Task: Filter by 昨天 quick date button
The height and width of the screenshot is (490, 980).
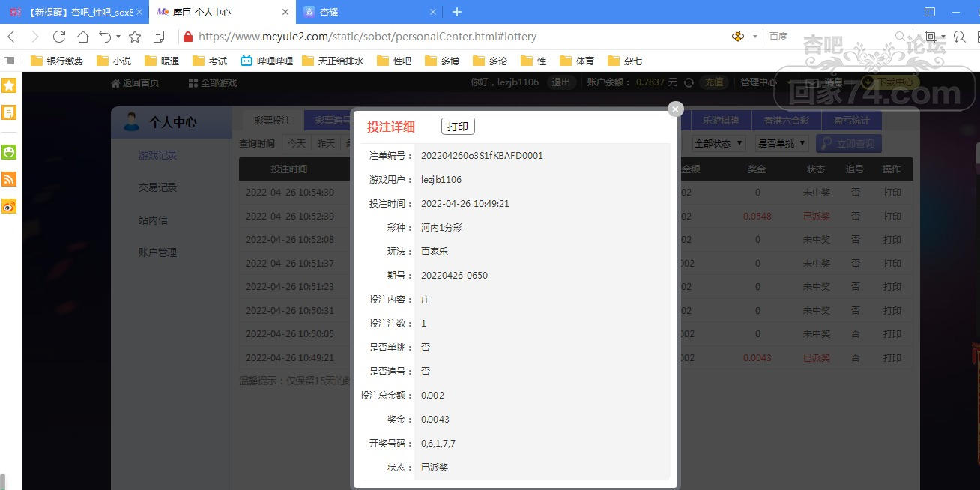Action: pyautogui.click(x=325, y=143)
